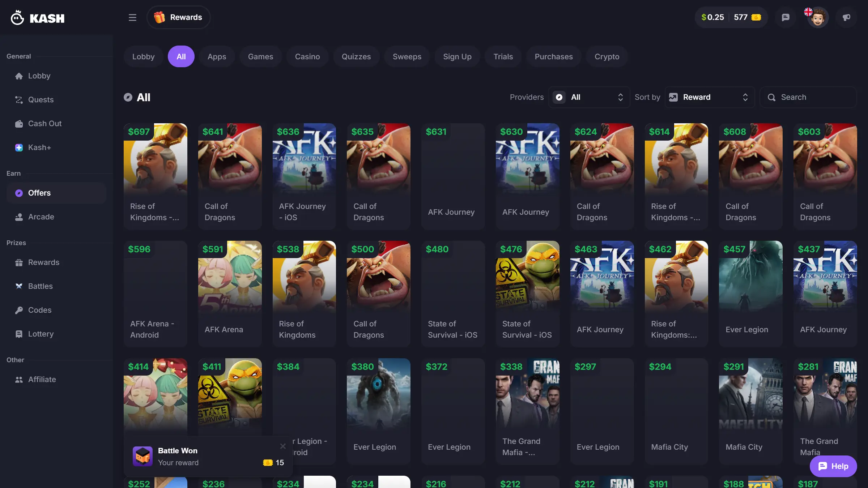Switch to the Crypto tab

[607, 56]
